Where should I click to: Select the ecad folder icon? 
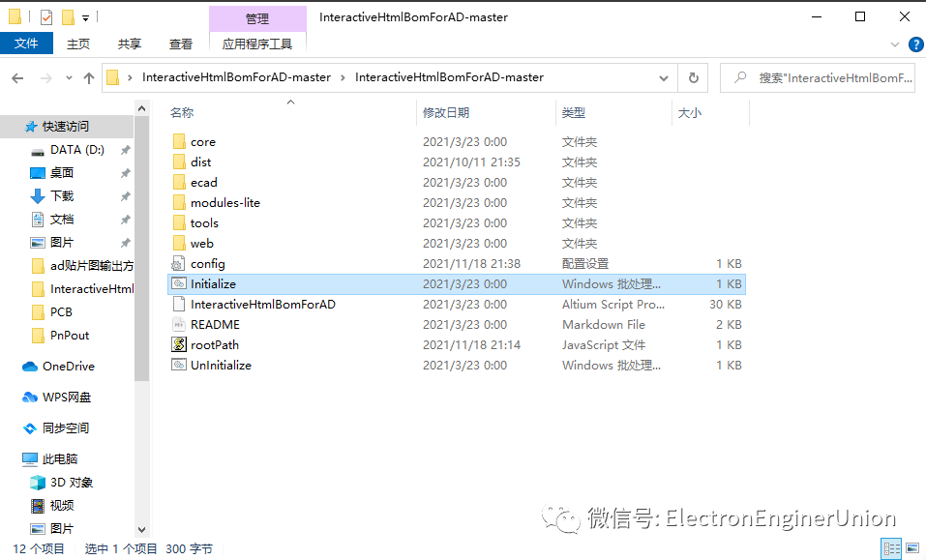pos(179,183)
